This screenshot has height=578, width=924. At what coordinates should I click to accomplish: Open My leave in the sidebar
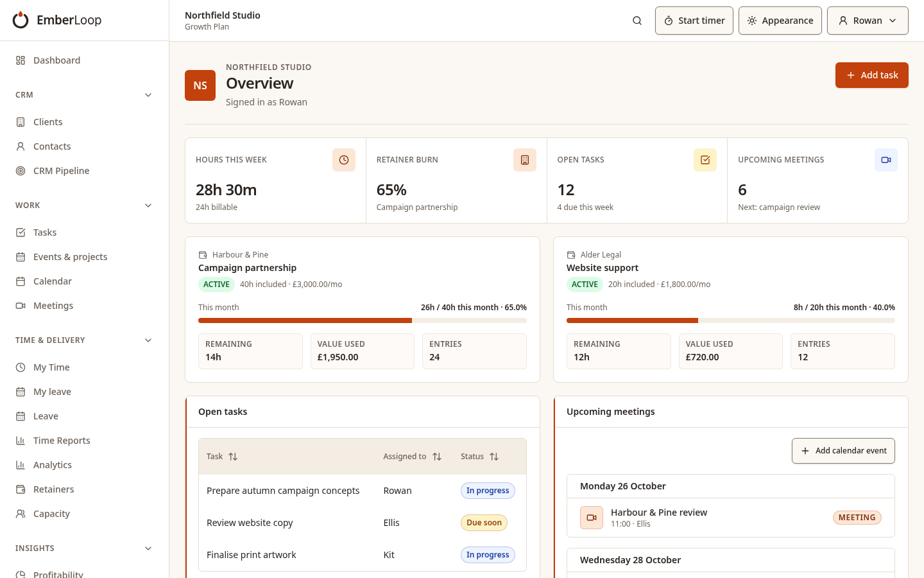click(x=85, y=392)
